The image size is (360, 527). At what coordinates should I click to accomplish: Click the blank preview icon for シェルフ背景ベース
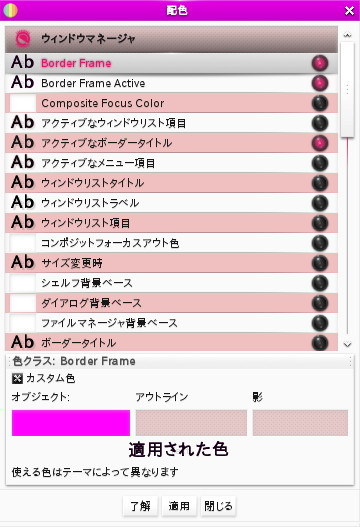[x=23, y=283]
